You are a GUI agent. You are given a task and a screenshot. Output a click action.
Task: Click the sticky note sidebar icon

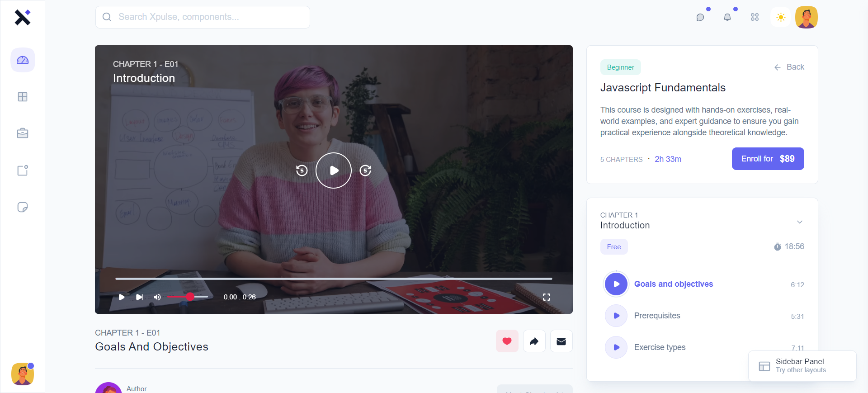23,207
